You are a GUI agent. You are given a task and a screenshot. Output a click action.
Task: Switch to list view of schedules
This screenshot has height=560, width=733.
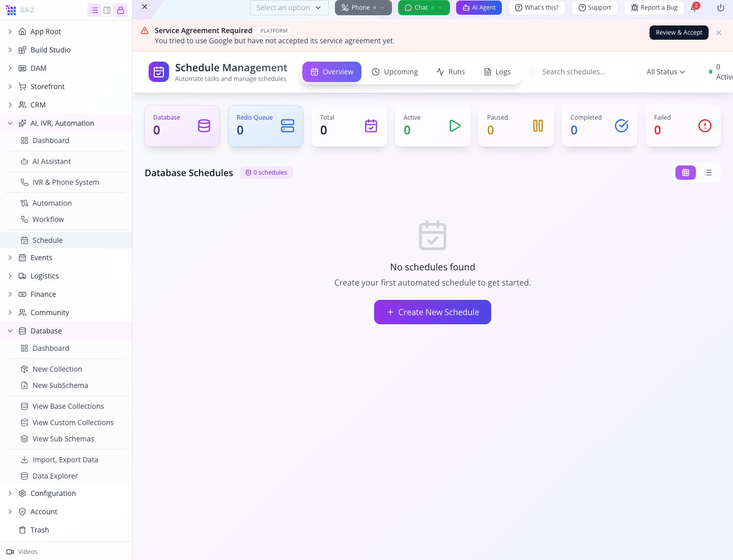coord(708,173)
